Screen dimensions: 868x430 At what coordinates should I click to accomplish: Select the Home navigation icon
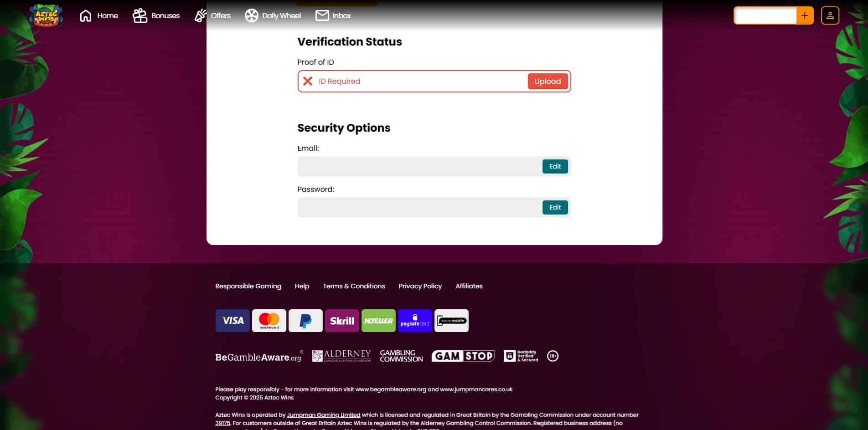86,15
